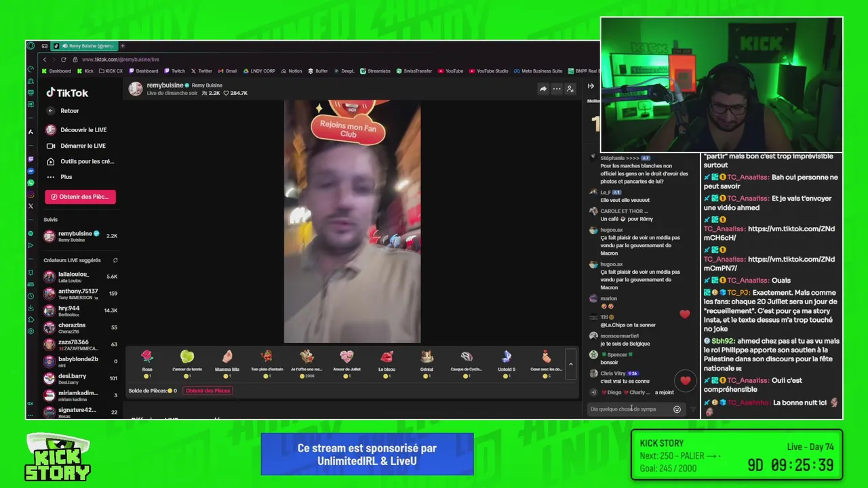Open suggested creator cheraztns
The width and height of the screenshot is (868, 488).
(80, 327)
